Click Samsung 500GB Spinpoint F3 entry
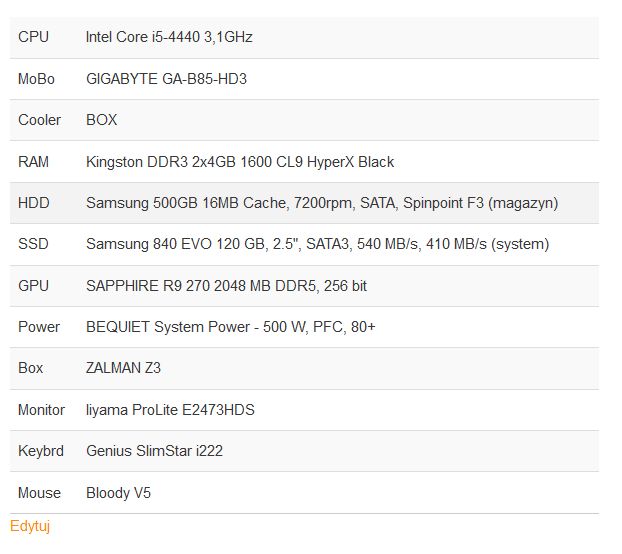The width and height of the screenshot is (622, 554). click(322, 203)
